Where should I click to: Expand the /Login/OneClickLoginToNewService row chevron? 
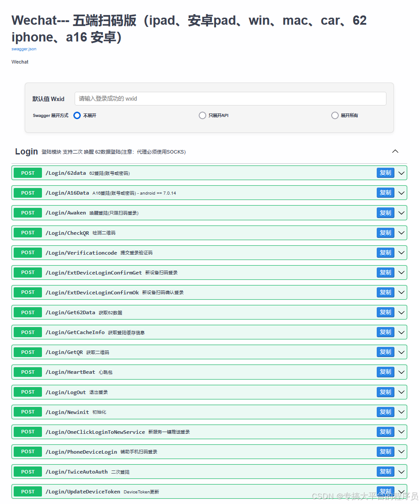pyautogui.click(x=401, y=432)
